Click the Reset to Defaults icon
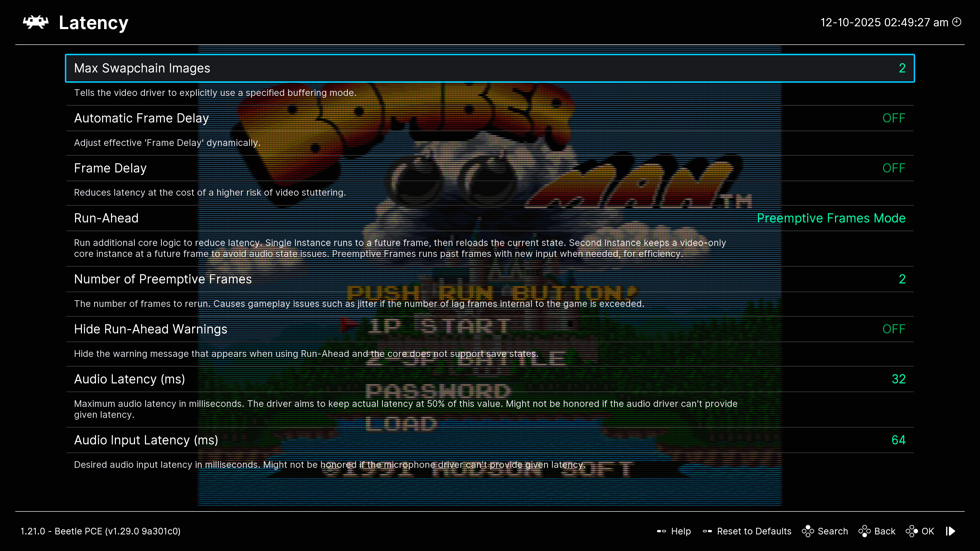 pyautogui.click(x=707, y=531)
